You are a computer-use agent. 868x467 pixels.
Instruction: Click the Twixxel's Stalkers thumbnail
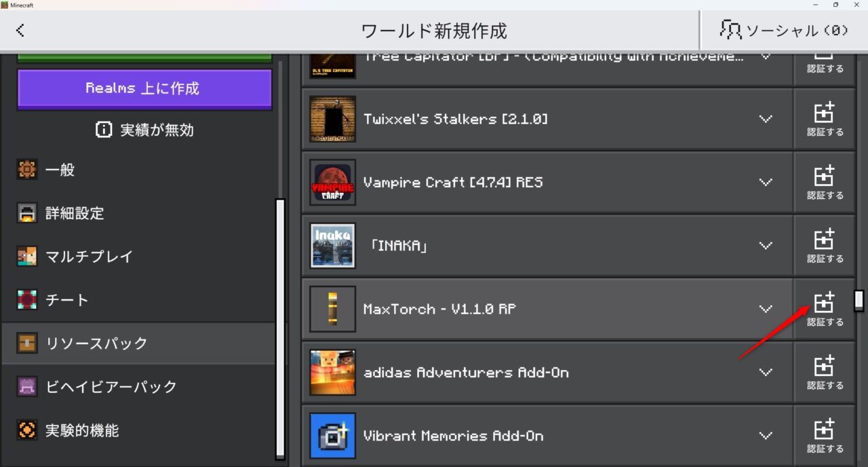coord(332,119)
